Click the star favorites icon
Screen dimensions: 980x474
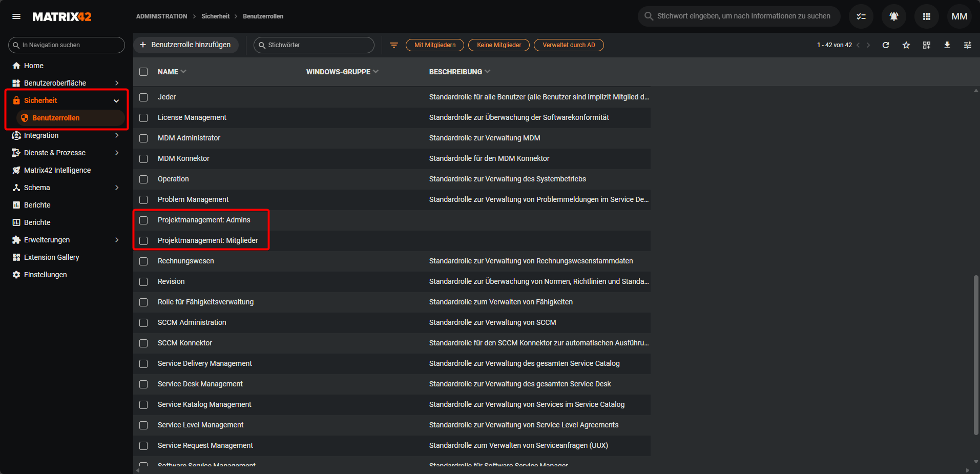[906, 45]
